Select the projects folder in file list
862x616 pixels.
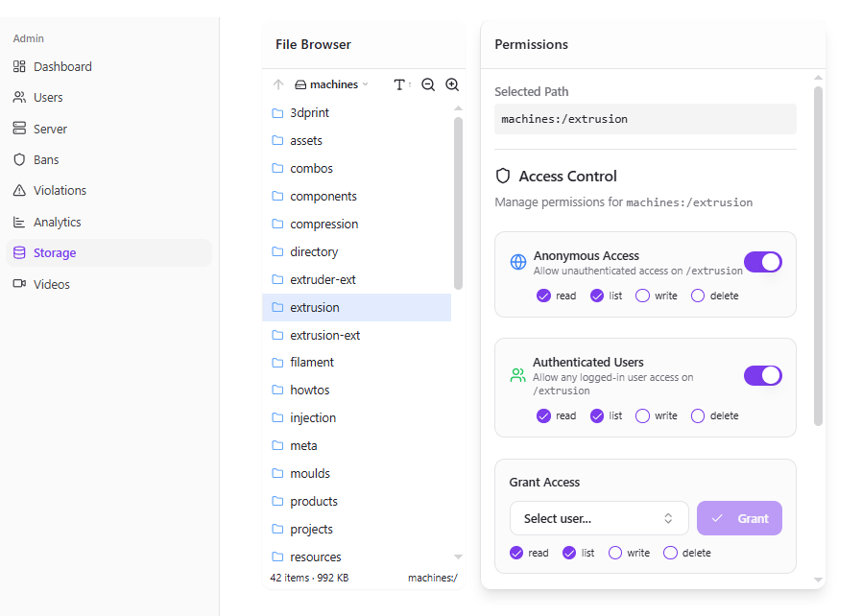311,529
